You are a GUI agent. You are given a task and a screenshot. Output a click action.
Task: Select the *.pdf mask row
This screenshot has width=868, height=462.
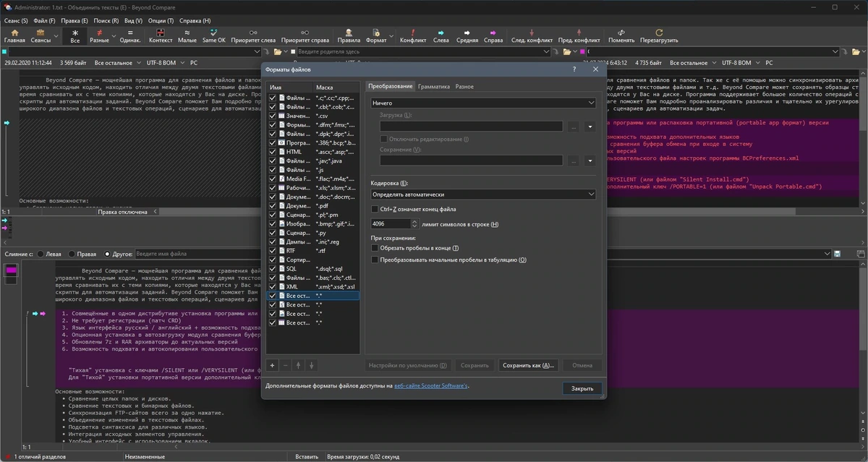coord(313,206)
